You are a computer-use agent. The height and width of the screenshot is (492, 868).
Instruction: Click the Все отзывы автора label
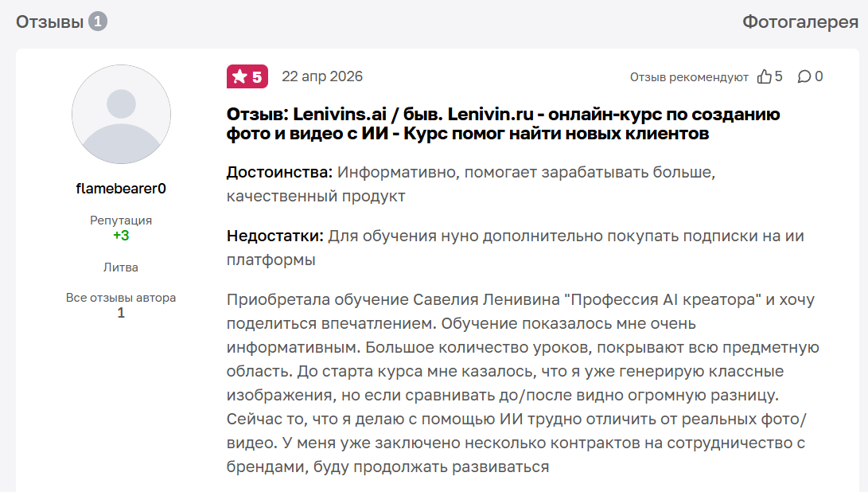point(121,298)
